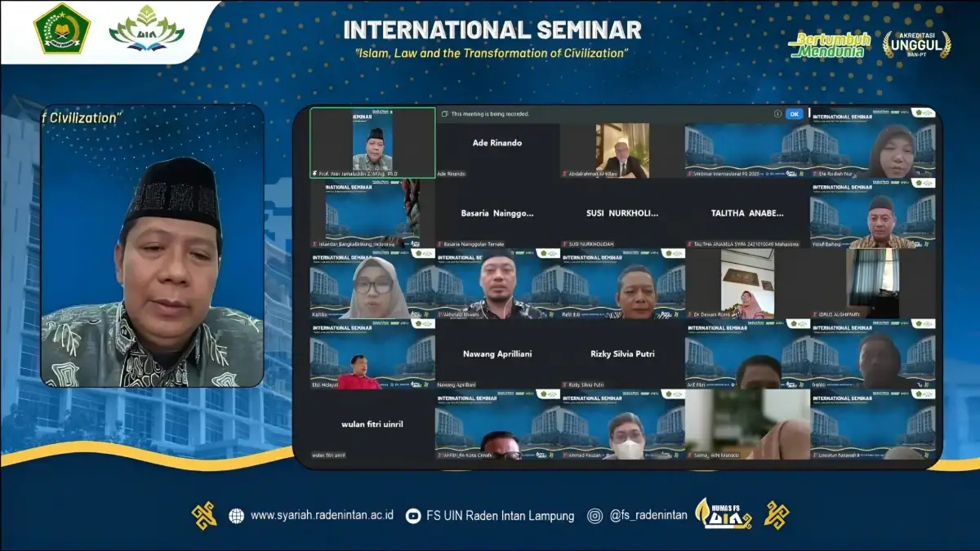Click the Kemenag ministry logo at top left
This screenshot has width=980, height=551.
tap(61, 33)
